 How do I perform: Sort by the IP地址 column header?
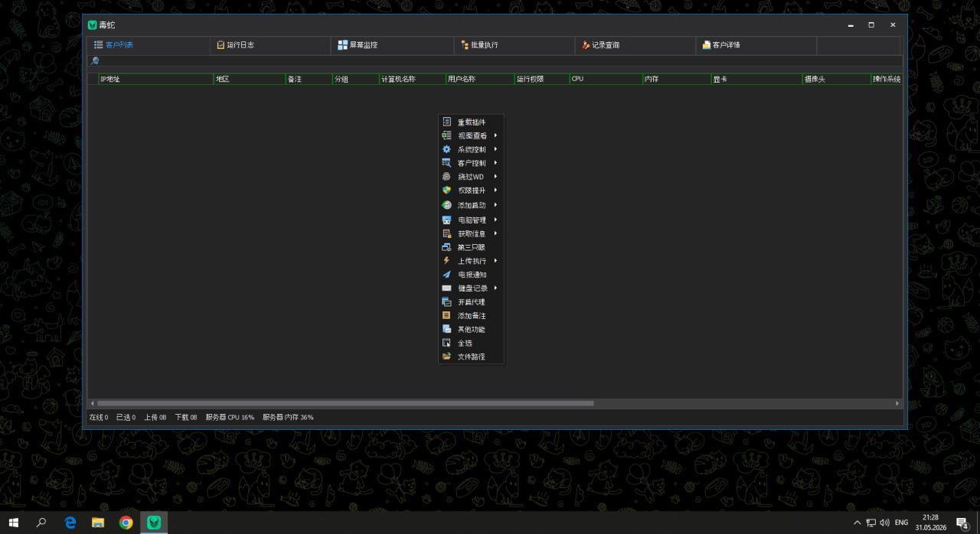tap(155, 79)
